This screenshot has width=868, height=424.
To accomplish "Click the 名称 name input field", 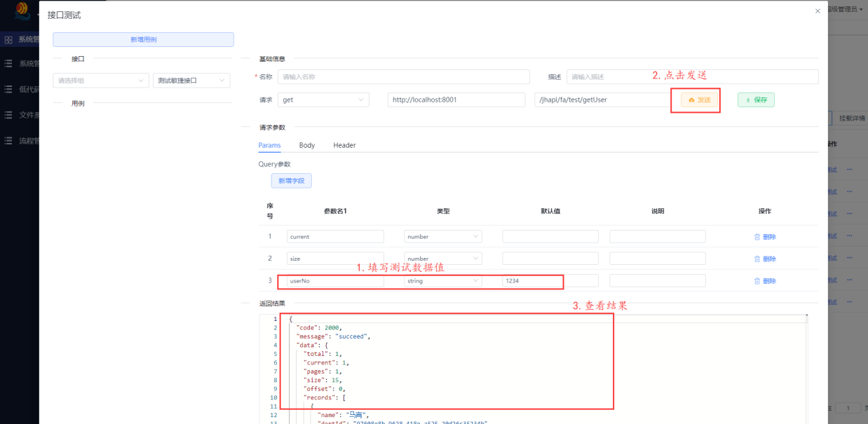I will pos(404,76).
